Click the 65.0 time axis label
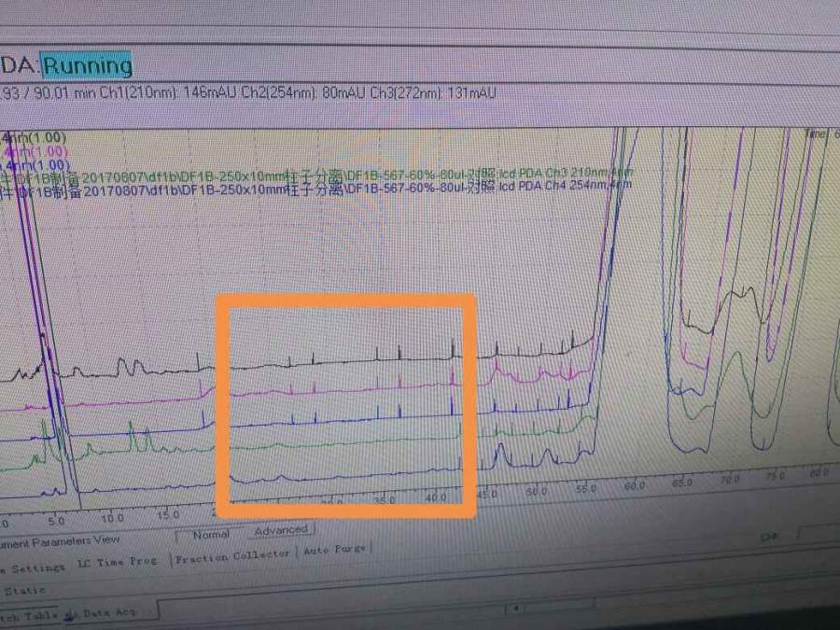 pyautogui.click(x=682, y=483)
